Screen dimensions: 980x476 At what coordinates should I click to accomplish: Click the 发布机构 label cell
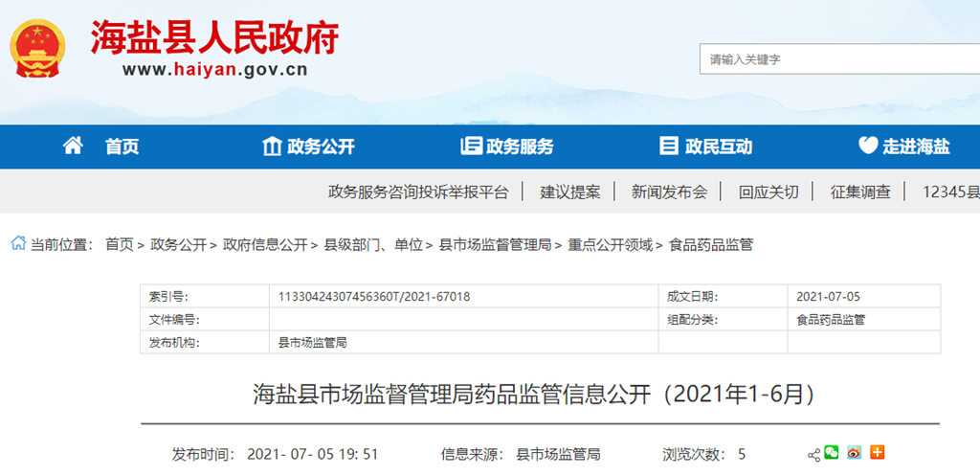(x=205, y=343)
